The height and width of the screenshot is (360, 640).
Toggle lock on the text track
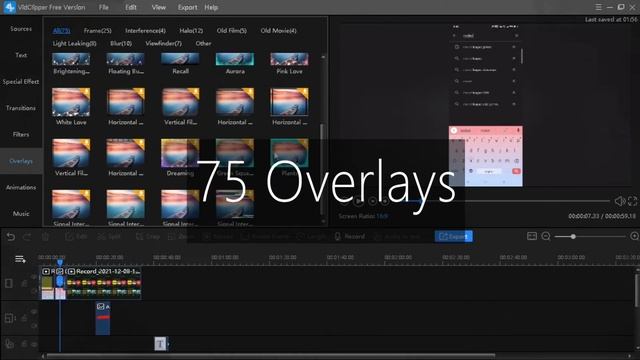click(24, 344)
